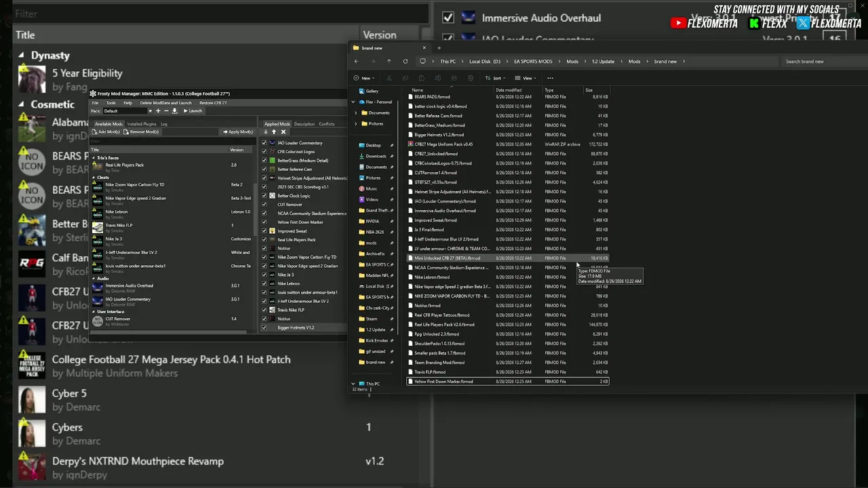
Task: Uncheck CFB Colorized Logos in Applied Mods
Action: pyautogui.click(x=264, y=152)
